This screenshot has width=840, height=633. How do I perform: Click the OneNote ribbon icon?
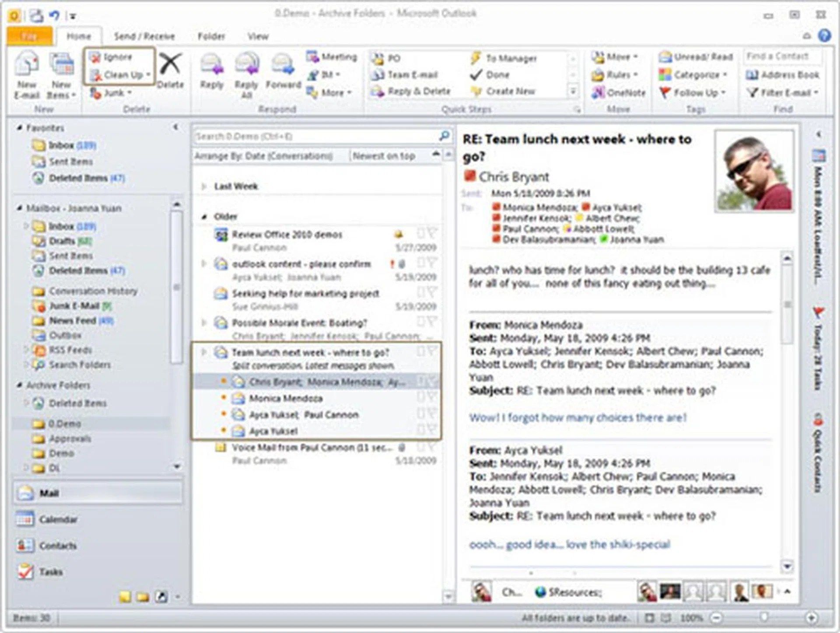coord(598,92)
